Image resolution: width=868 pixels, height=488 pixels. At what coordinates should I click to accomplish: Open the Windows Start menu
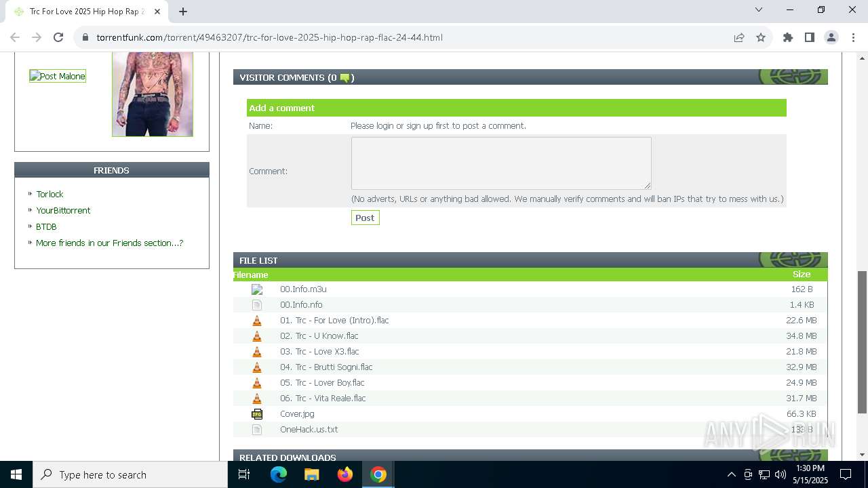(16, 474)
